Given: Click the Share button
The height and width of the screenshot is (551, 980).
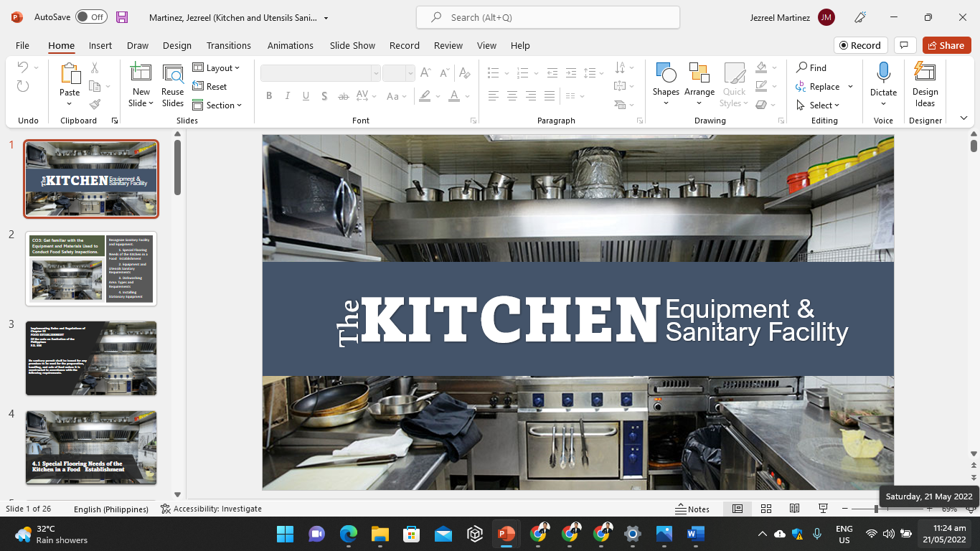Looking at the screenshot, I should 946,45.
